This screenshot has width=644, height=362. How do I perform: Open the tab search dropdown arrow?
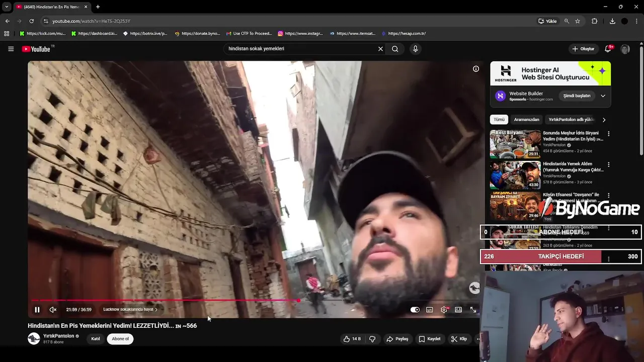pos(7,7)
